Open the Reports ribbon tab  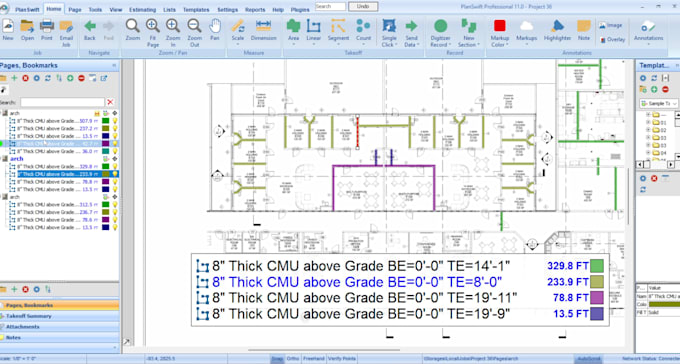pyautogui.click(x=255, y=10)
